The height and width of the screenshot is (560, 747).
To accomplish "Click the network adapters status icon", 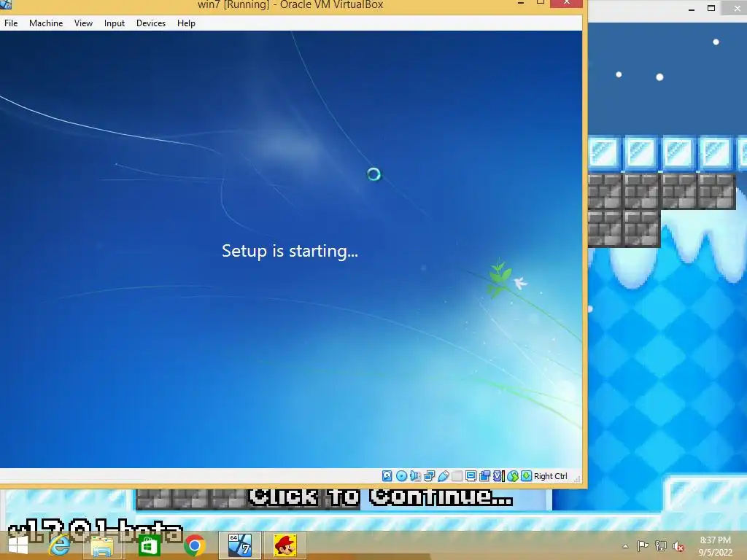I will 429,475.
